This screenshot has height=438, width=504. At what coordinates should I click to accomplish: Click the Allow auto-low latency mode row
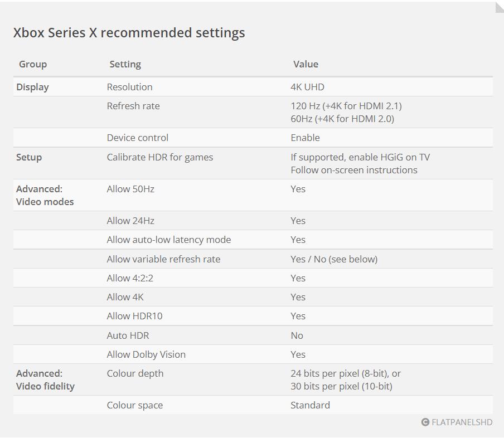[x=253, y=240]
